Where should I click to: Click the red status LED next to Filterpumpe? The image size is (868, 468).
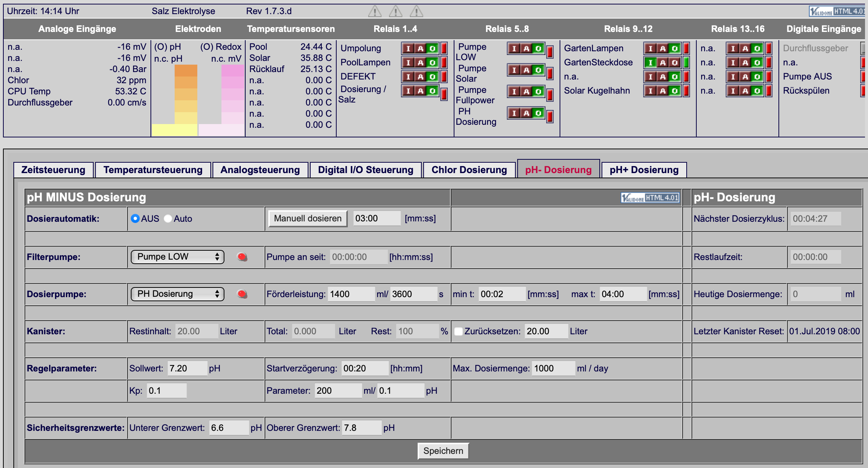(x=242, y=257)
